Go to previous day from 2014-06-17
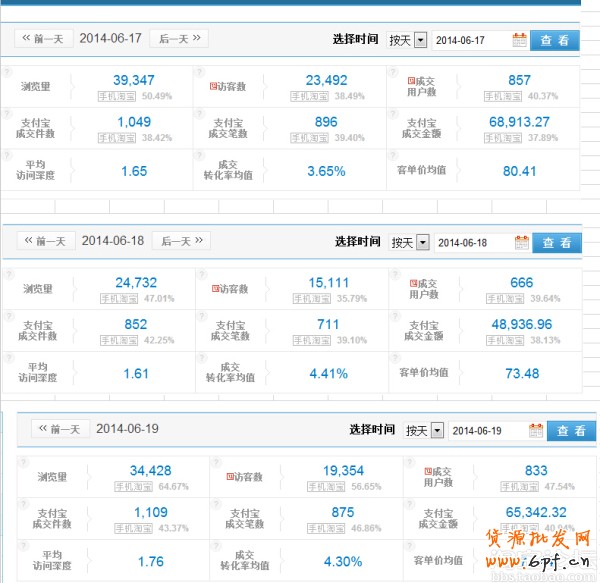The height and width of the screenshot is (583, 600). tap(42, 39)
